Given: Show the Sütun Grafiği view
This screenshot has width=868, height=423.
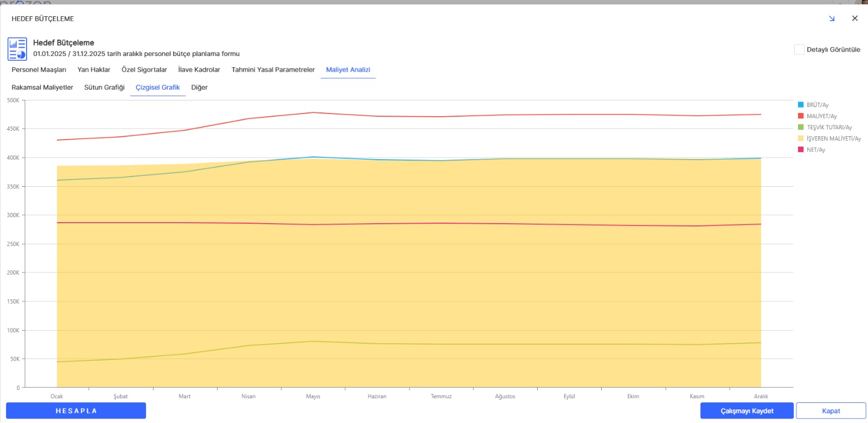Looking at the screenshot, I should pos(104,87).
